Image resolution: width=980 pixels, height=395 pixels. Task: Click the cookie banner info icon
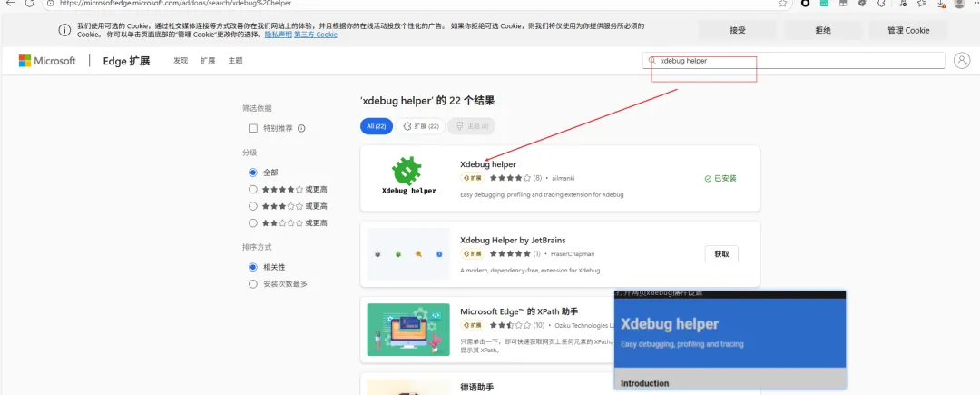64,30
